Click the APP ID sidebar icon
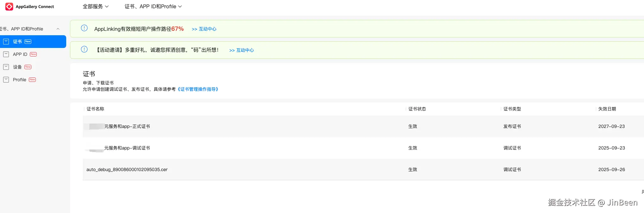 click(6, 54)
